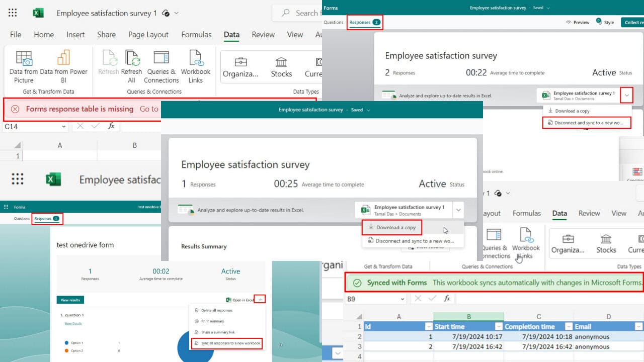Click the View results button
Screen dimensions: 644x362
point(70,300)
